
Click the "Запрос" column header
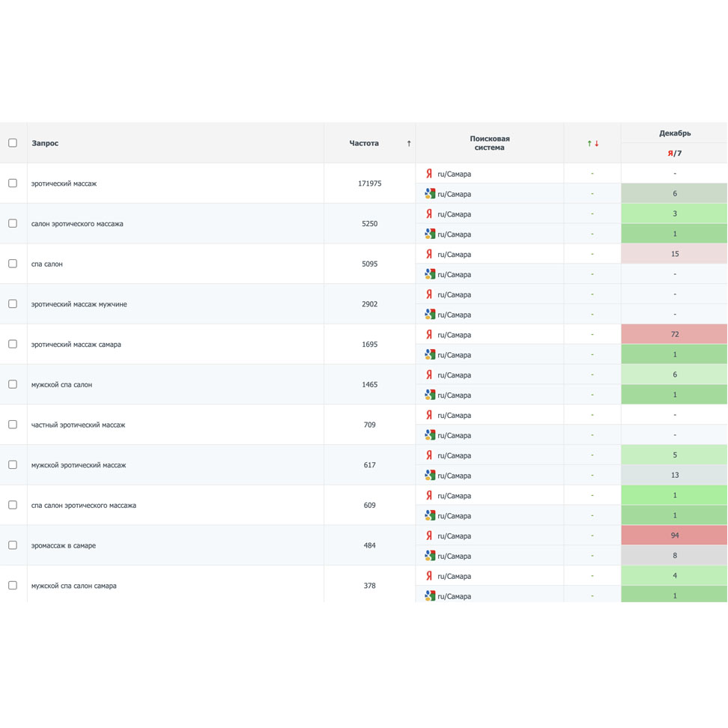45,143
